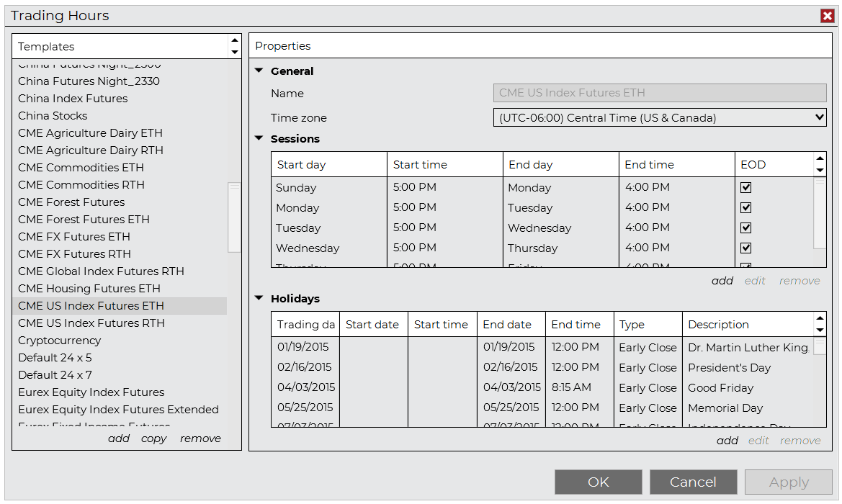The height and width of the screenshot is (504, 842).
Task: Click the Cancel button
Action: 693,482
